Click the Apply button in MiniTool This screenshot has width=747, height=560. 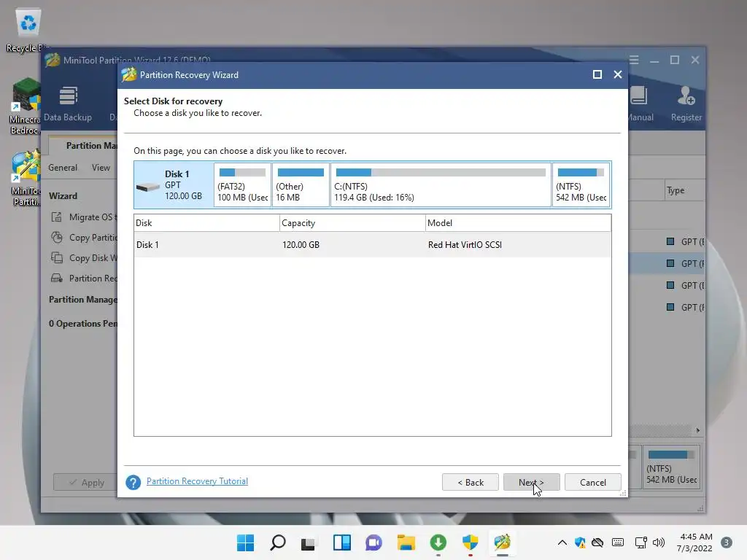pyautogui.click(x=86, y=483)
